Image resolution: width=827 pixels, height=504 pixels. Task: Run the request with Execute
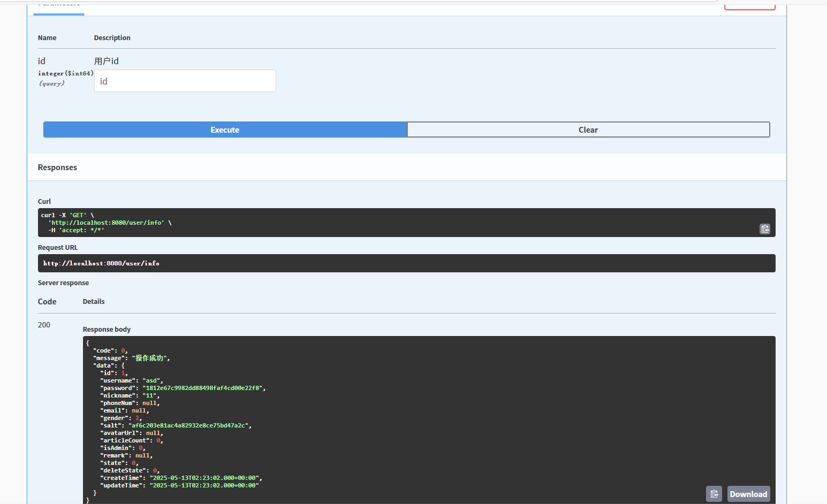coord(225,129)
